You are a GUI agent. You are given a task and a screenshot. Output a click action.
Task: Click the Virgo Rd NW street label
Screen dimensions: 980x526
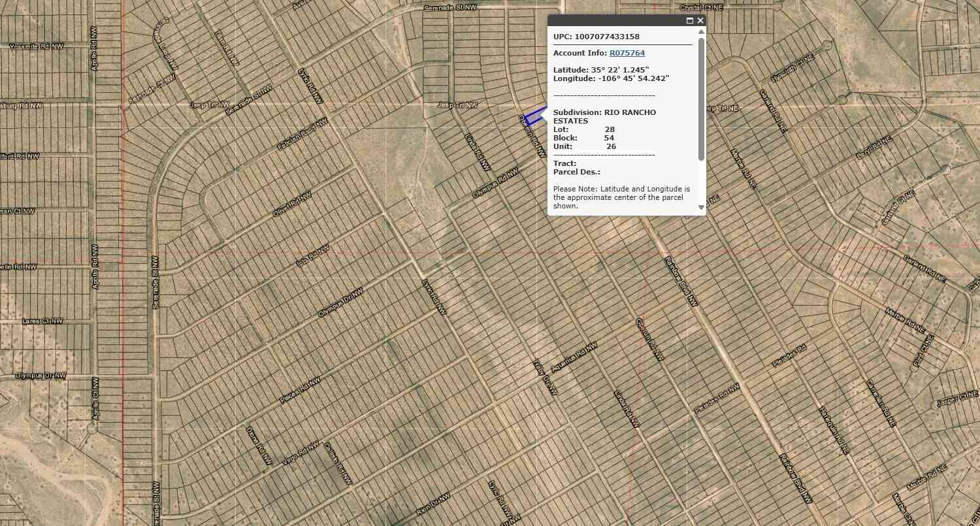click(301, 453)
